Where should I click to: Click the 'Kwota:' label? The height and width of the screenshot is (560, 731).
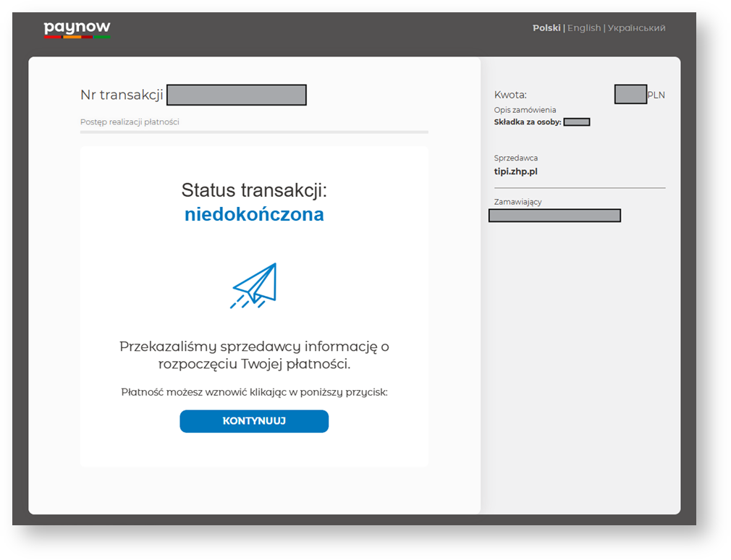point(510,95)
